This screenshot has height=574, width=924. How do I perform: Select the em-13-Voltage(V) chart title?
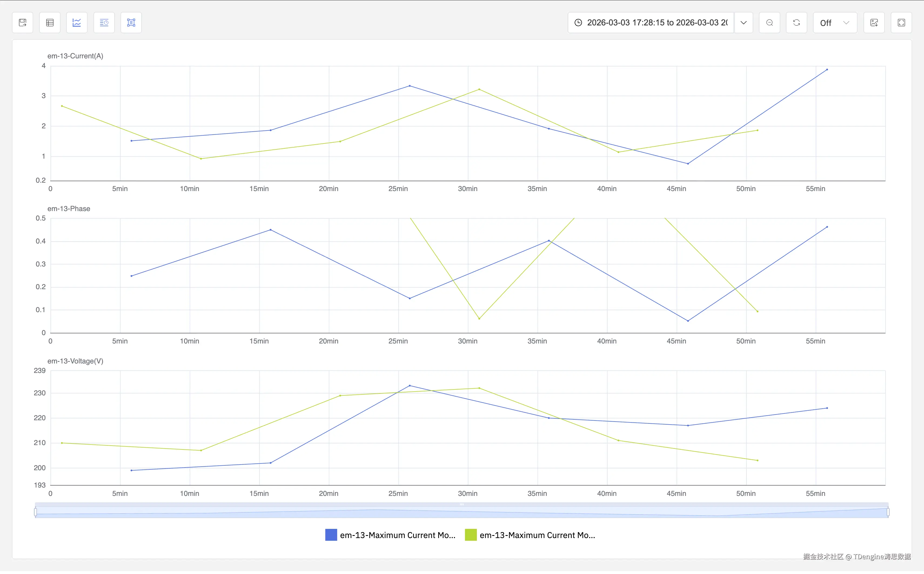pyautogui.click(x=75, y=361)
